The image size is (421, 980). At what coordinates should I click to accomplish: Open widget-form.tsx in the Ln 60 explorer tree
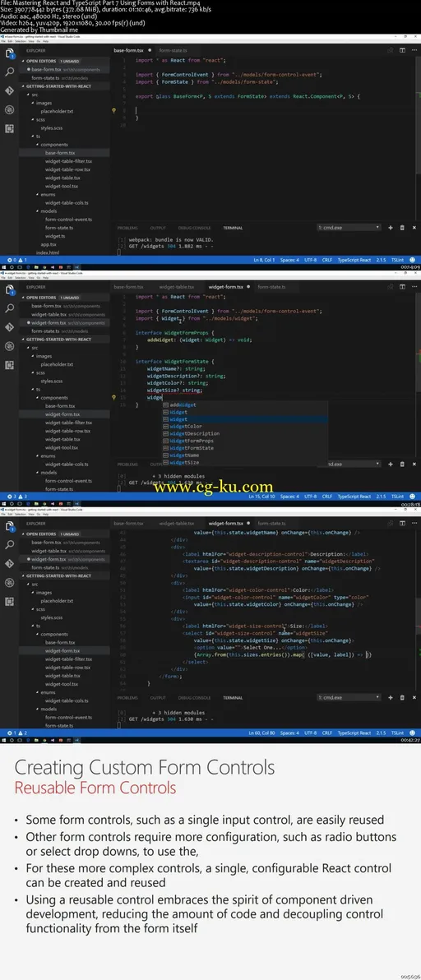(62, 650)
